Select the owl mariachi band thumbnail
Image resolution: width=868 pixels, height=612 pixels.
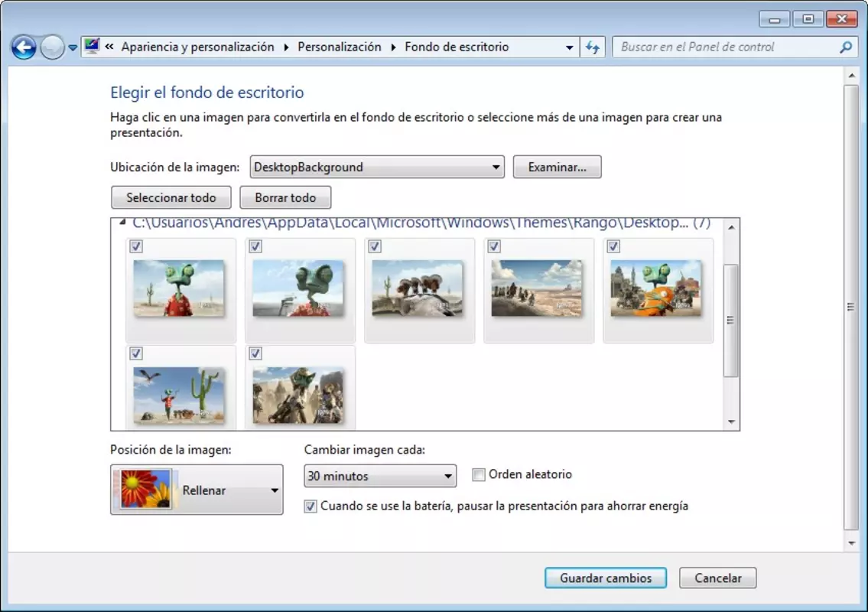click(x=418, y=288)
